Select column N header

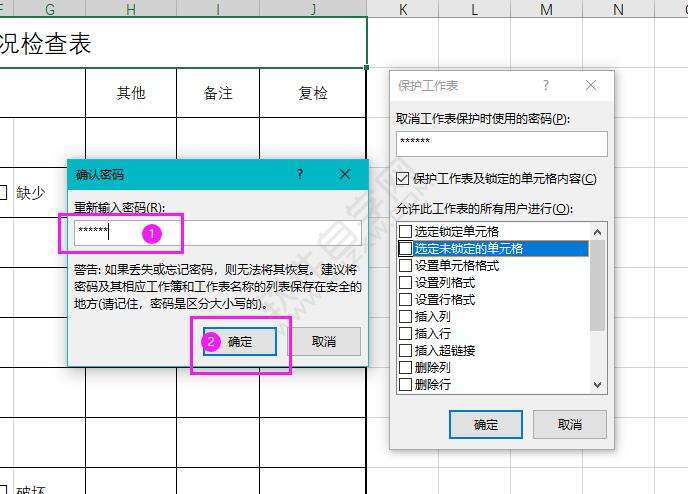click(x=618, y=9)
